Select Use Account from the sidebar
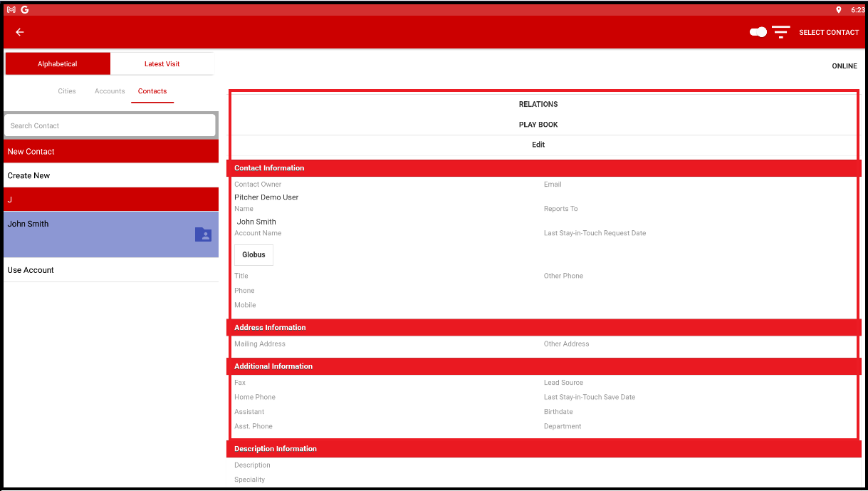The height and width of the screenshot is (491, 868). 30,270
